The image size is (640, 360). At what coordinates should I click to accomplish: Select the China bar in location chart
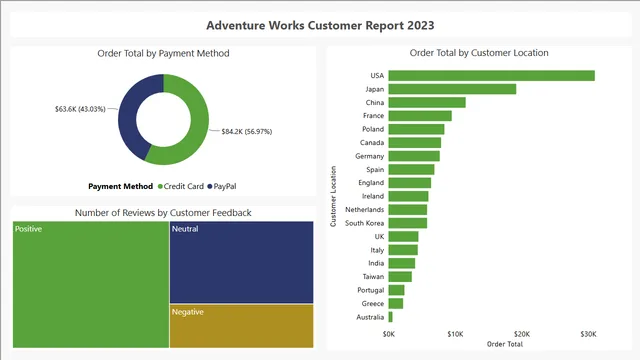427,102
